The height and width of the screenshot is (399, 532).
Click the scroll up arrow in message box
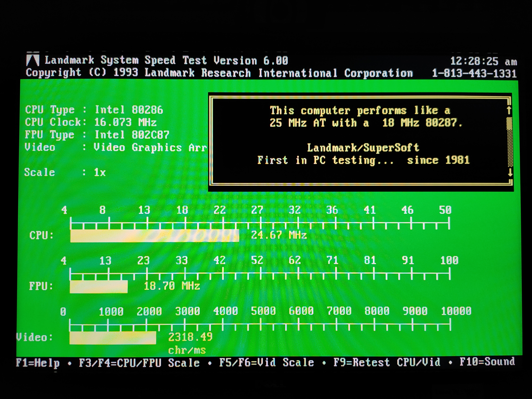(x=509, y=110)
